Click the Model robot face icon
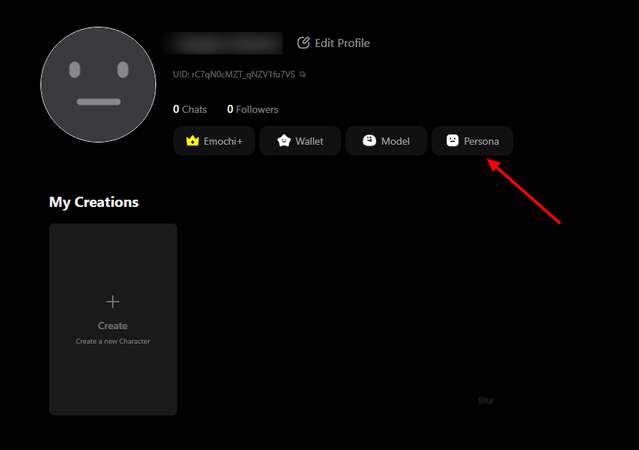This screenshot has height=450, width=639. (x=369, y=141)
